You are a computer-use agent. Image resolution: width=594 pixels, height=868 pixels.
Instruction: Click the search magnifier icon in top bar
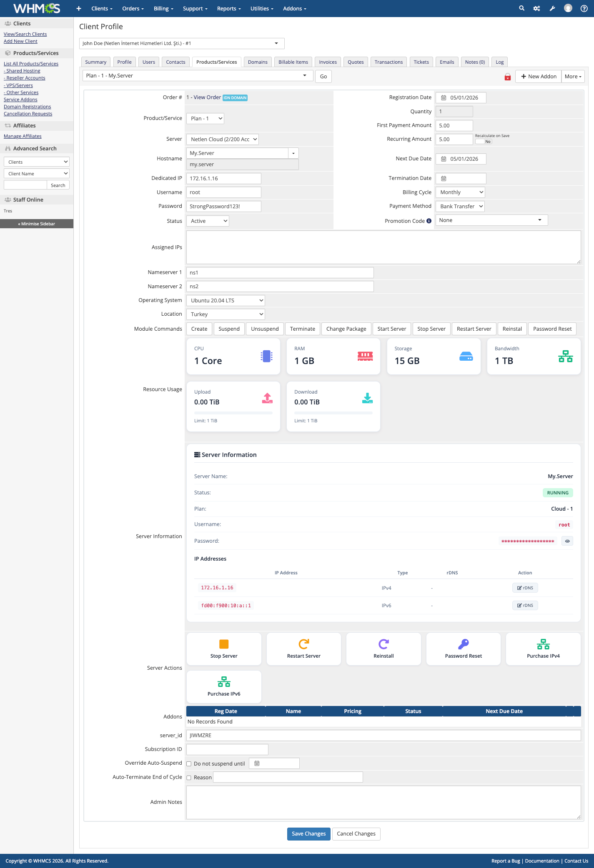coord(521,8)
